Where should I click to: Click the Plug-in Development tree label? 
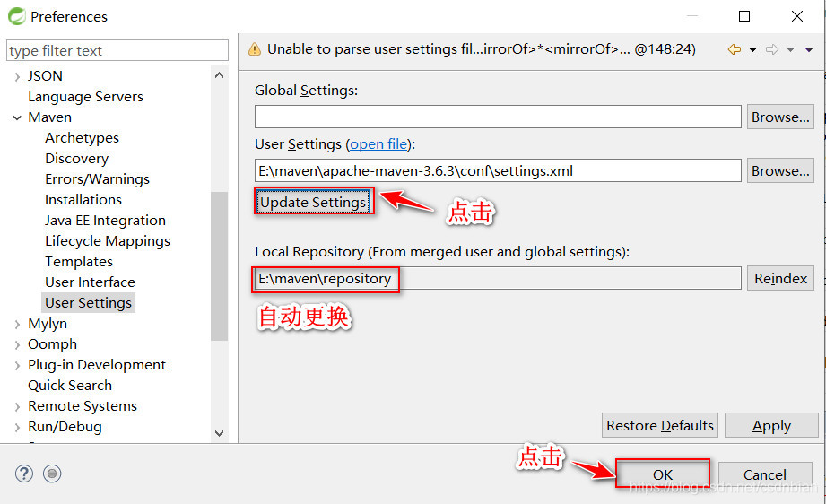coord(96,365)
